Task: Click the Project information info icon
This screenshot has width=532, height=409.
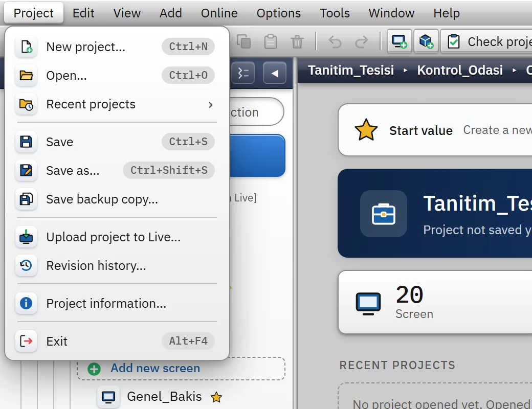Action: point(26,303)
